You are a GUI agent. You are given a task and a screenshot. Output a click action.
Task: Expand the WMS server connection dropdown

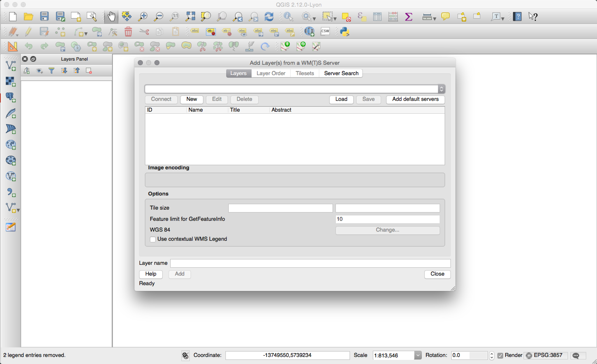pyautogui.click(x=441, y=89)
